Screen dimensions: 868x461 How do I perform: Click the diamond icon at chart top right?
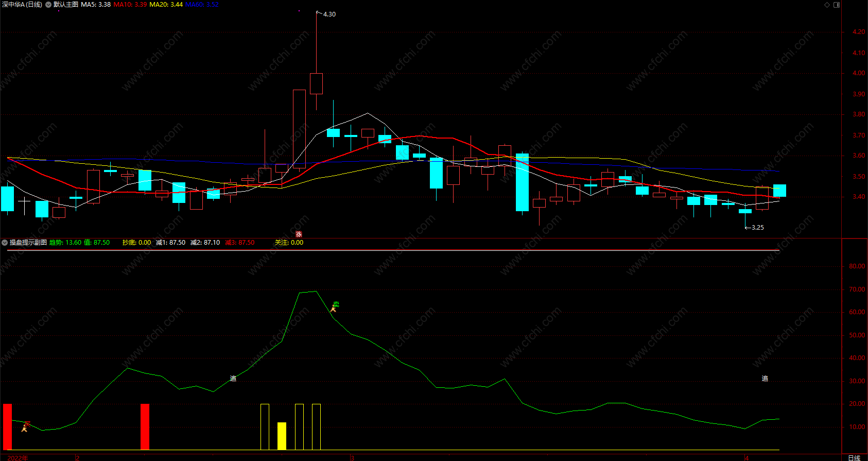tap(827, 5)
